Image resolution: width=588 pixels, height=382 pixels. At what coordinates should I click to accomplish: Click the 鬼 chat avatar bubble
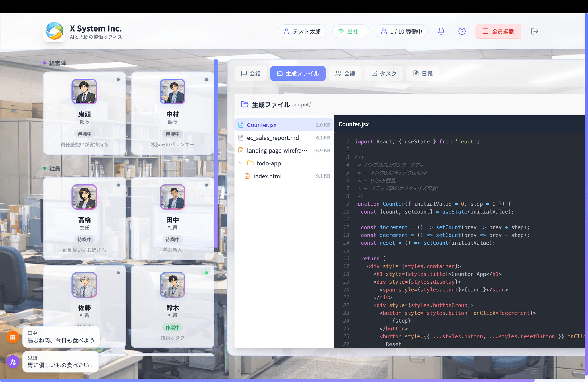(13, 362)
